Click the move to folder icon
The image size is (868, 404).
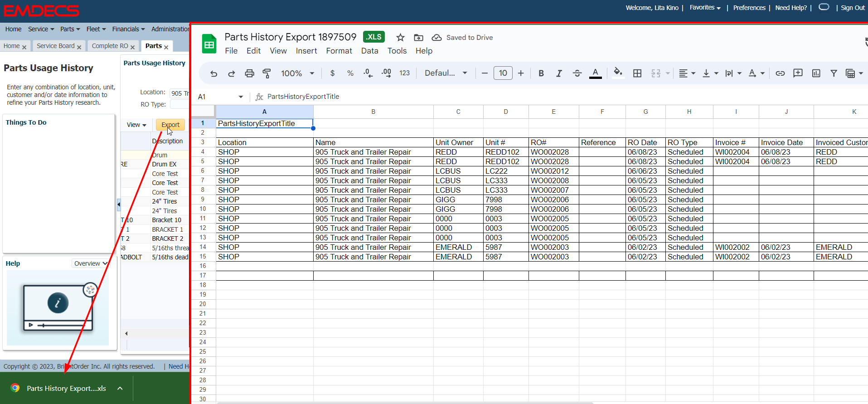tap(419, 38)
